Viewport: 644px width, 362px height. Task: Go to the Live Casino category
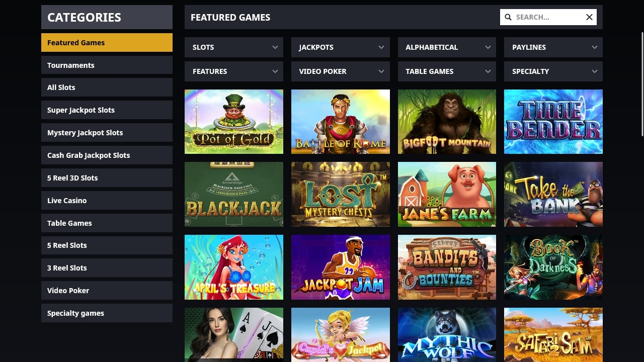pos(107,200)
